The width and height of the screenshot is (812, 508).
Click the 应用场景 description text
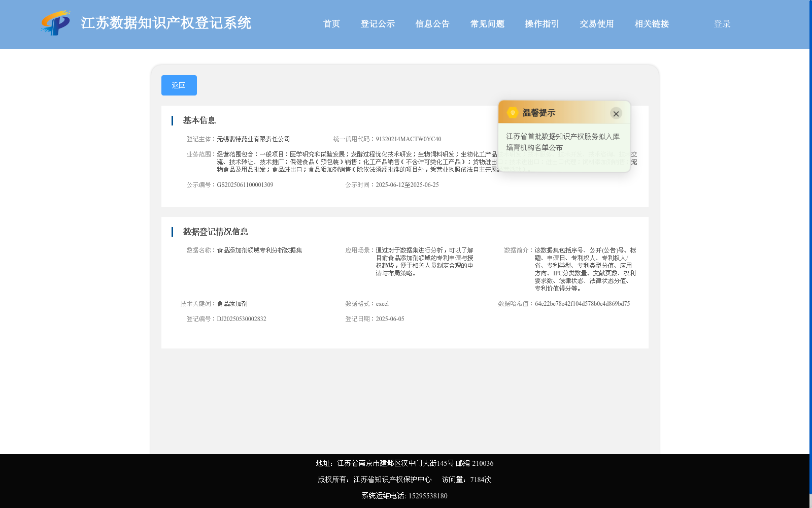pos(425,262)
